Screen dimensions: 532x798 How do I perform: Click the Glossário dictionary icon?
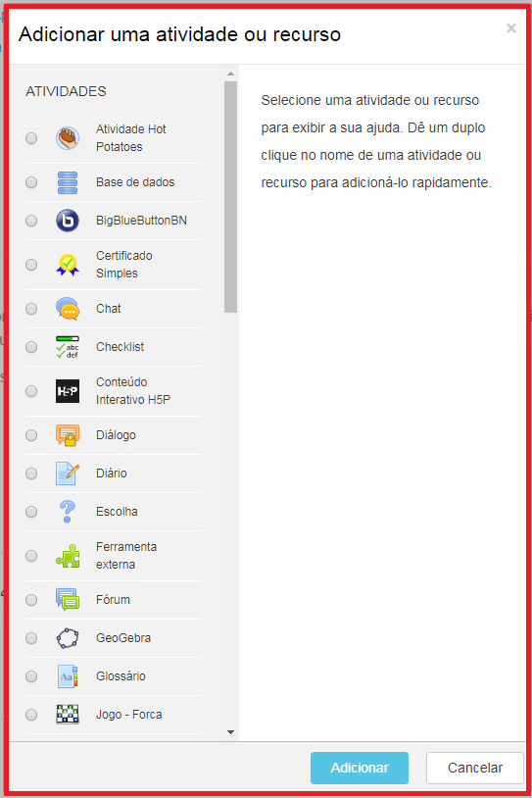point(68,676)
